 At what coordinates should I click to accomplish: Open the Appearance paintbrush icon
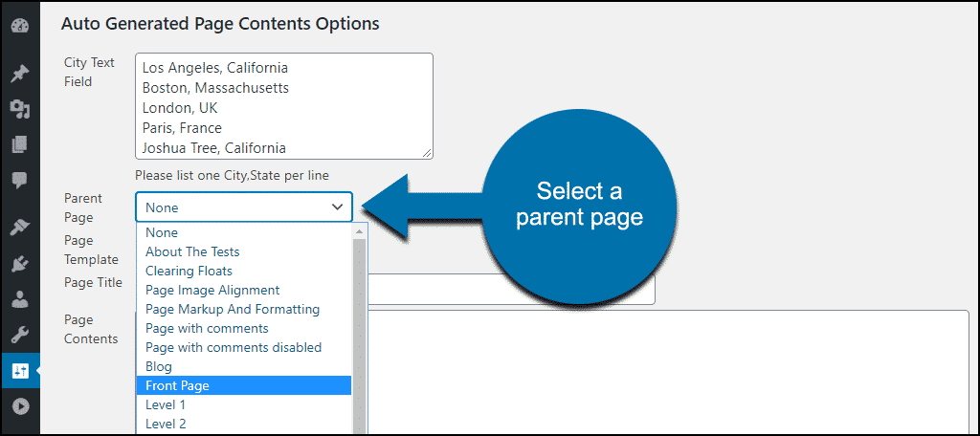[x=20, y=228]
